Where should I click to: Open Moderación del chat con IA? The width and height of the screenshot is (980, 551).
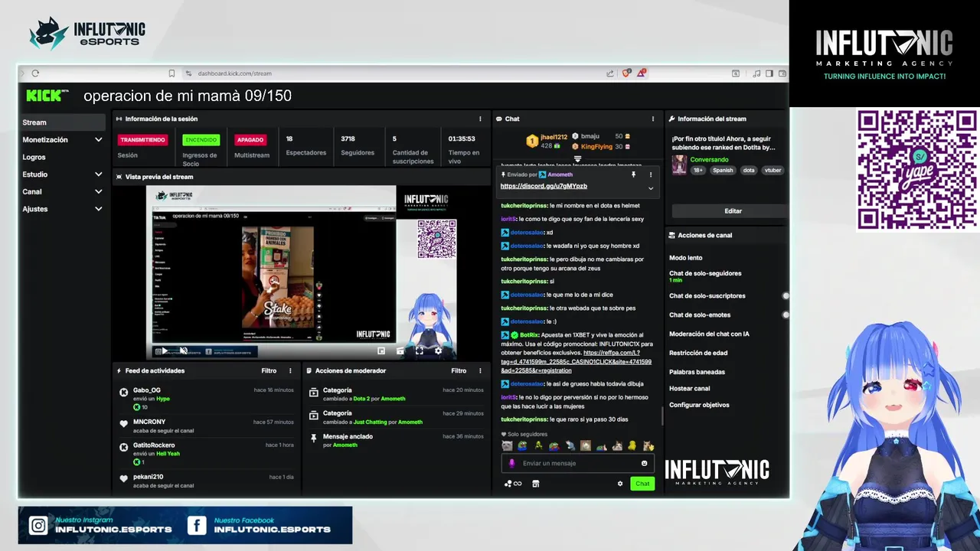click(709, 334)
